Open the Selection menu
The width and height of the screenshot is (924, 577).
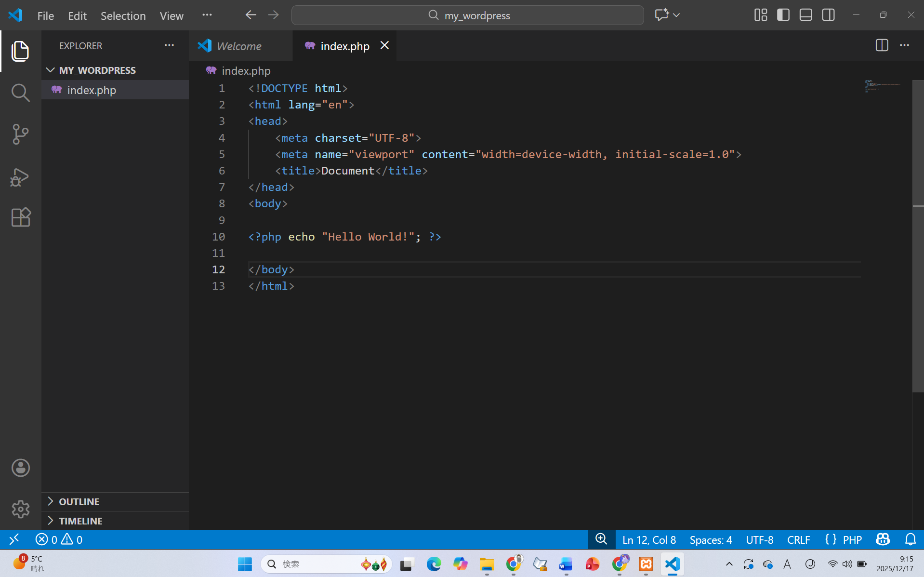(x=123, y=15)
